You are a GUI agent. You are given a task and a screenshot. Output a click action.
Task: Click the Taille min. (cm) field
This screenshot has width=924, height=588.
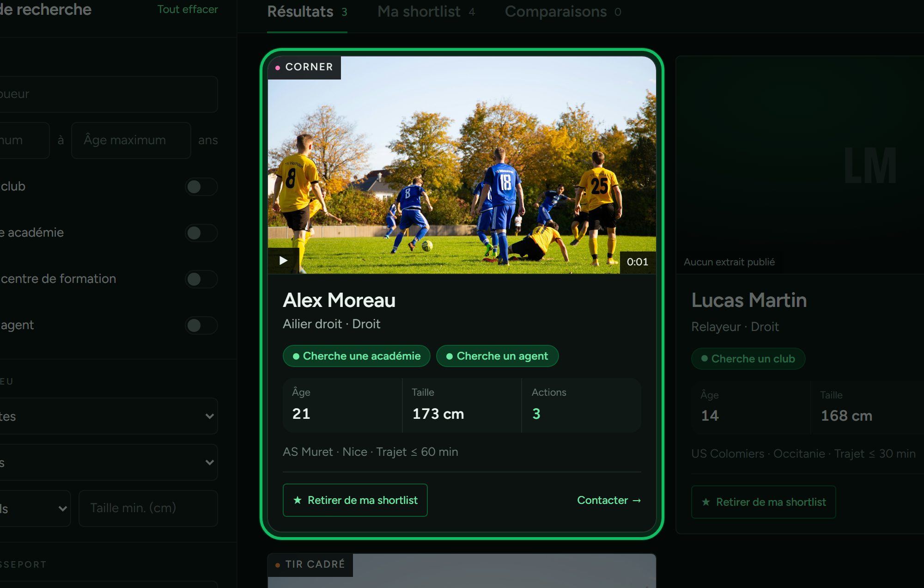point(148,508)
